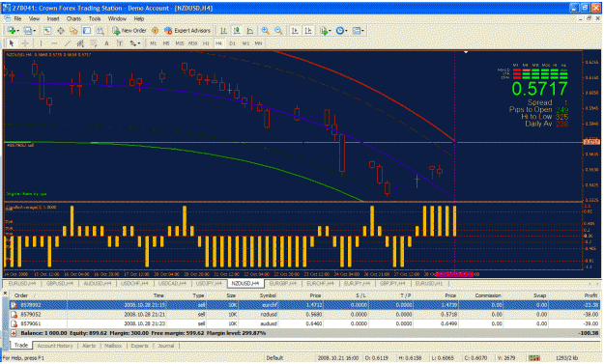Image resolution: width=604 pixels, height=364 pixels.
Task: Toggle Expert Advisors on or off
Action: pyautogui.click(x=187, y=30)
